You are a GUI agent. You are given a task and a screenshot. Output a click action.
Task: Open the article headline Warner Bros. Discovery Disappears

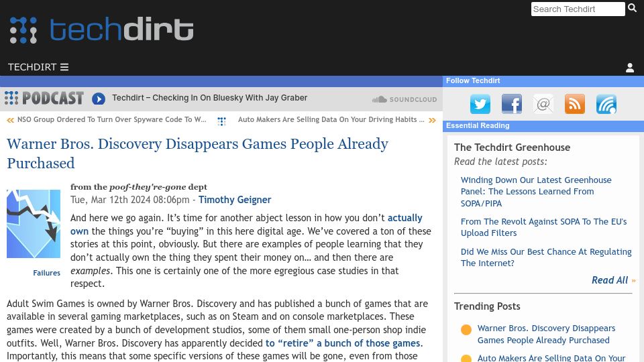197,153
